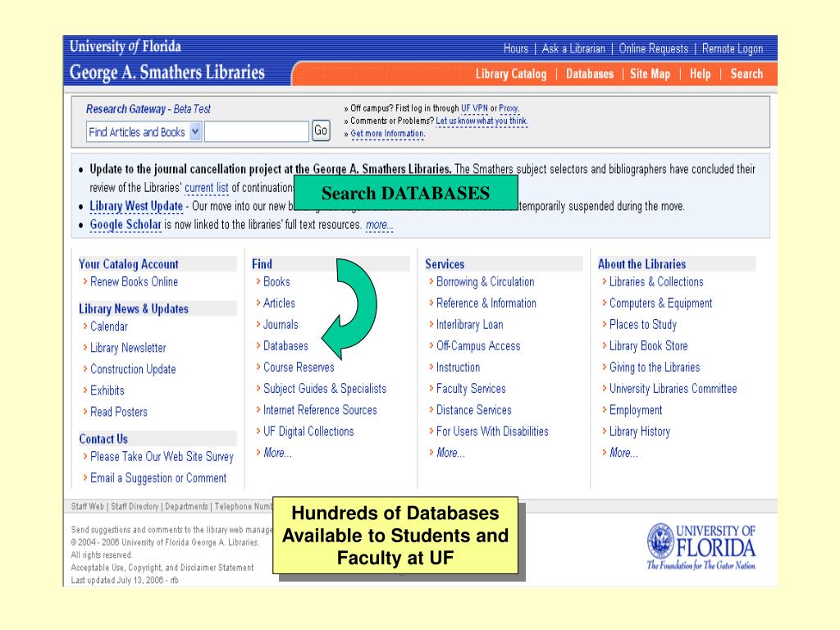Open Journals under Find
Image resolution: width=840 pixels, height=630 pixels.
tap(281, 325)
